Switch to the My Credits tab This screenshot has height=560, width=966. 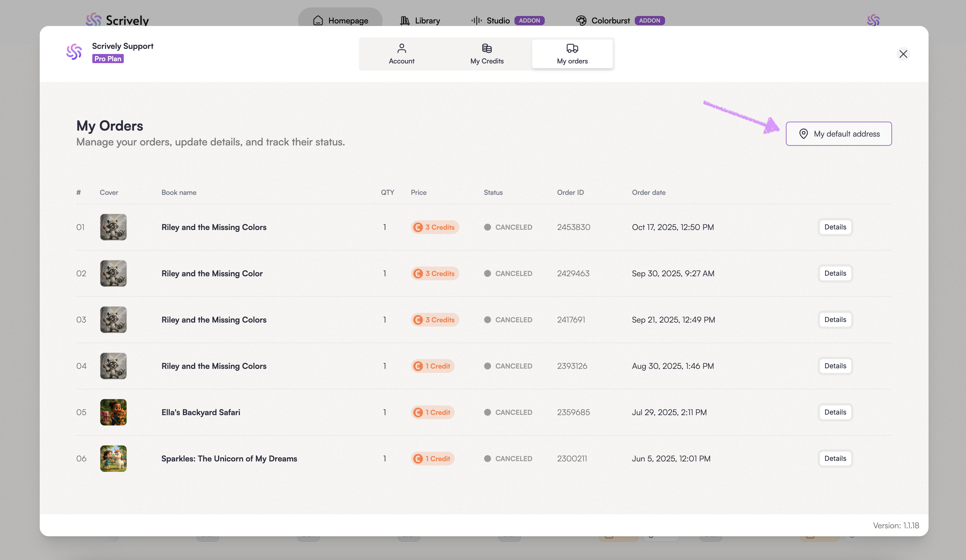(487, 54)
